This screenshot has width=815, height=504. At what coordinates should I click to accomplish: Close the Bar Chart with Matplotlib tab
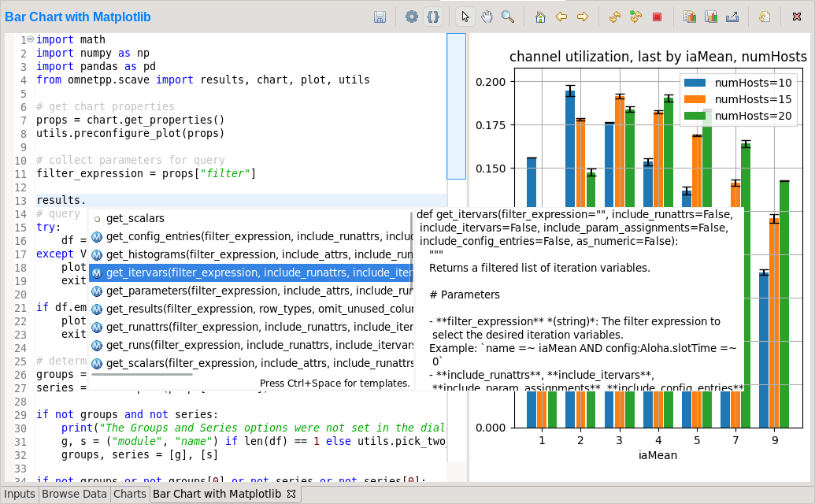pos(291,494)
